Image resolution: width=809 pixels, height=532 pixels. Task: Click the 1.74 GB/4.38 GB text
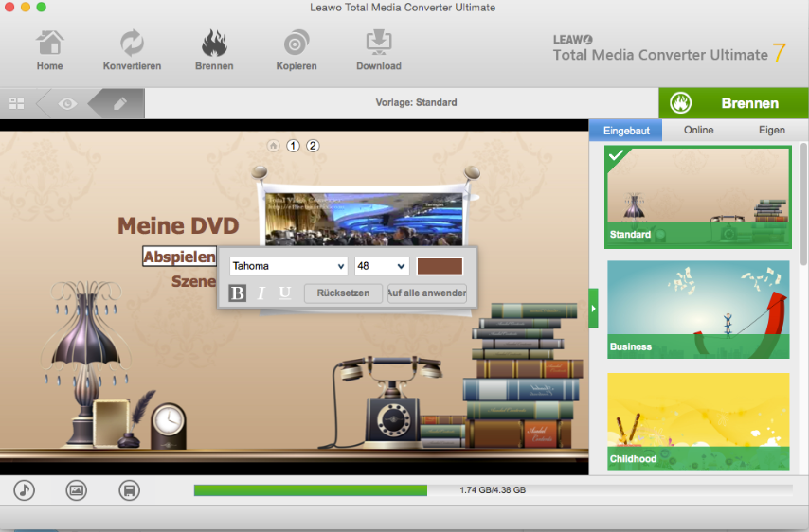493,490
